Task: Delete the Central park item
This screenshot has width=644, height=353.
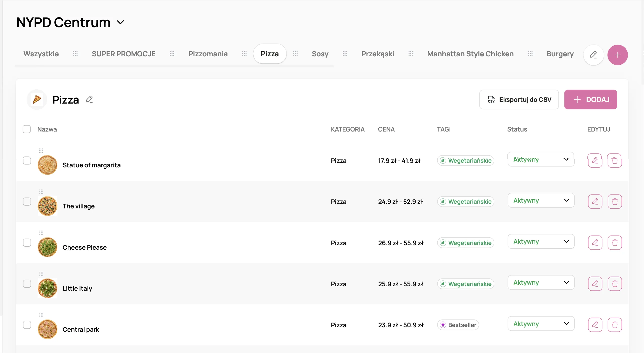Action: [615, 325]
